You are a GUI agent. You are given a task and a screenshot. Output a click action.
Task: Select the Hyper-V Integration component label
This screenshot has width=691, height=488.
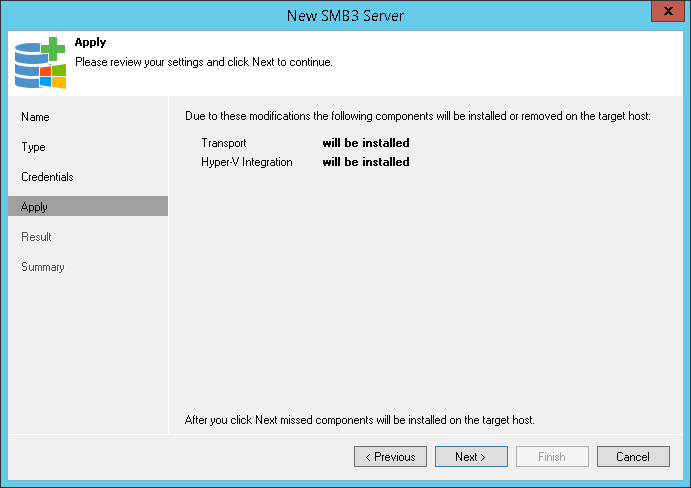(247, 162)
